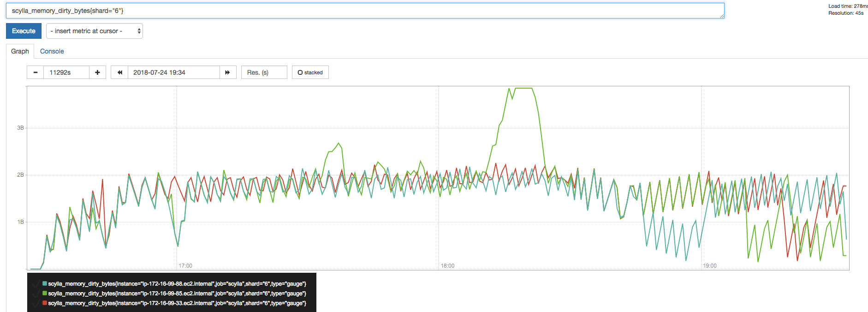
Task: Click the green legend color swatch
Action: click(x=45, y=293)
